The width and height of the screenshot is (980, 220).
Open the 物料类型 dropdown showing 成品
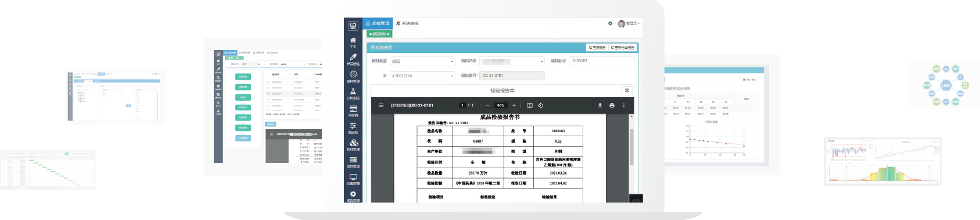click(x=422, y=61)
